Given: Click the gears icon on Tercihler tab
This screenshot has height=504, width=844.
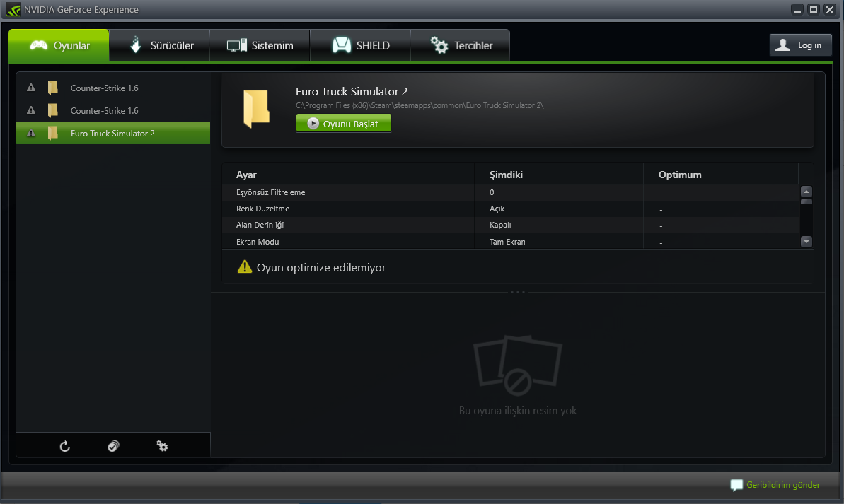Looking at the screenshot, I should coord(439,45).
